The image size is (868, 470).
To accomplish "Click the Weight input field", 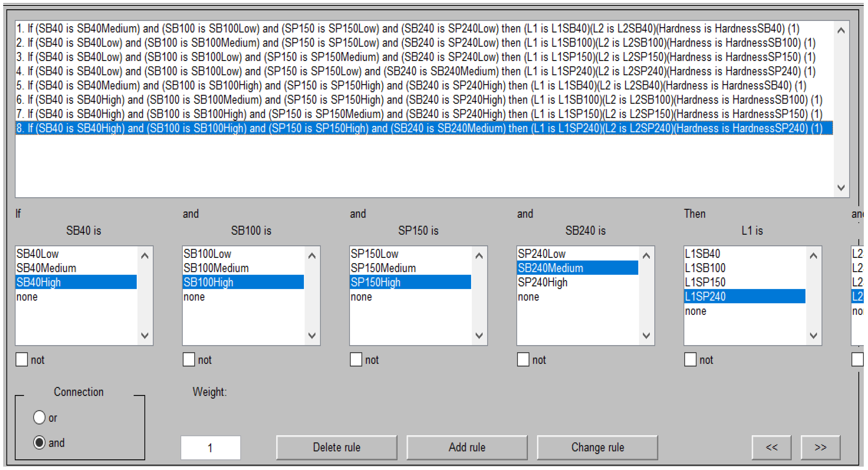I will click(x=211, y=448).
